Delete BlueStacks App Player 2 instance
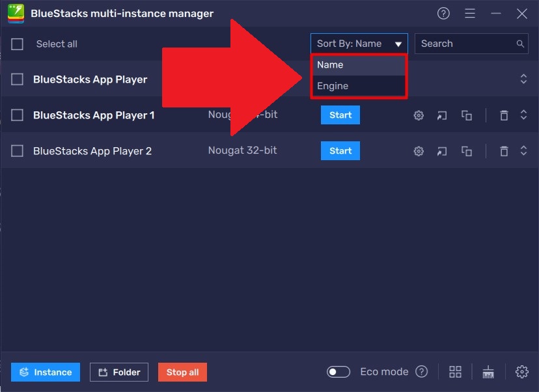This screenshot has width=539, height=392. pos(504,151)
